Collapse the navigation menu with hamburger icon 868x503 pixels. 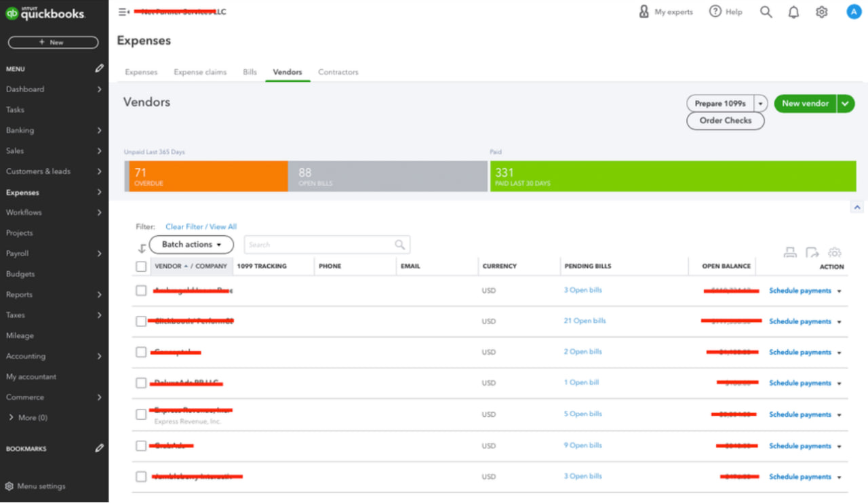tap(123, 12)
